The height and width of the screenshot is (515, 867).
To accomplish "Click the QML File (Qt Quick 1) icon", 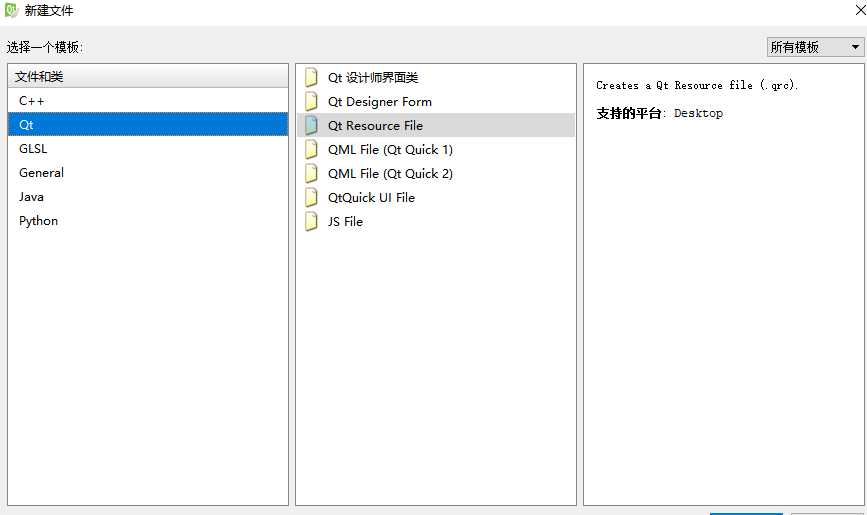I will click(311, 149).
